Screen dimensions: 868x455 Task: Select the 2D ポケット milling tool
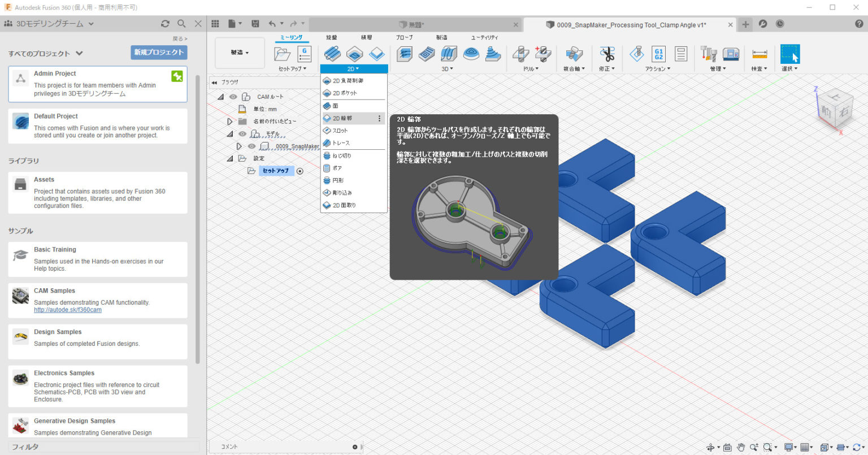[345, 93]
